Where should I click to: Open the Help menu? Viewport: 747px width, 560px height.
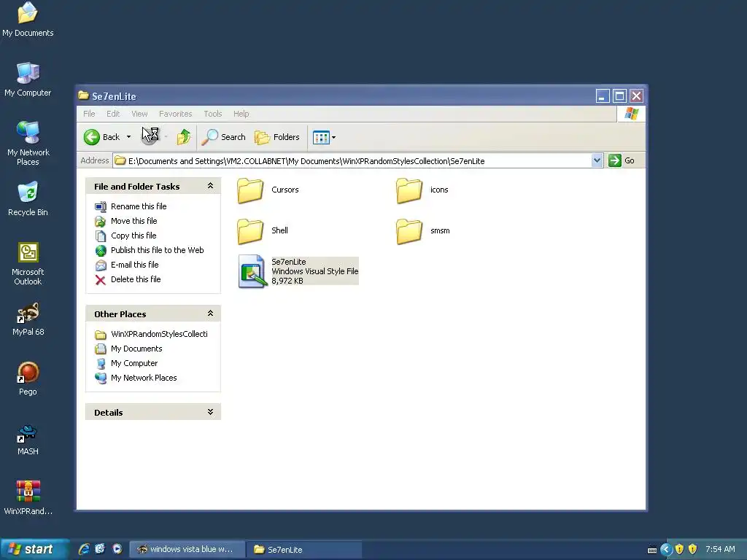[241, 114]
